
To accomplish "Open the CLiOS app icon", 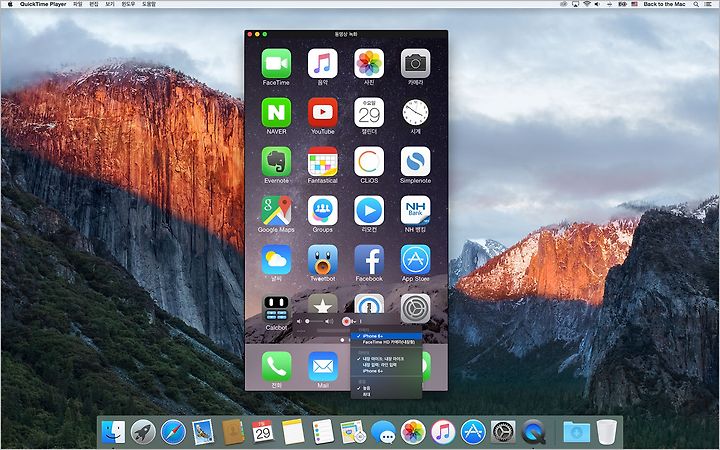I will coord(369,161).
